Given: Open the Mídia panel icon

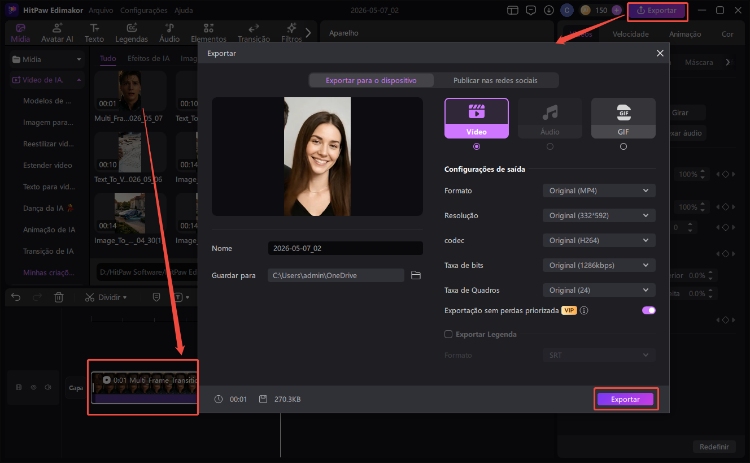Looking at the screenshot, I should pyautogui.click(x=20, y=33).
